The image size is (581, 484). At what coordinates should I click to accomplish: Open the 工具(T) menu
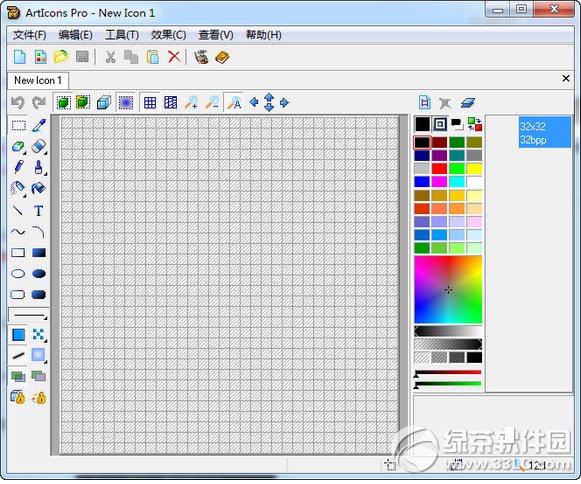tap(122, 35)
